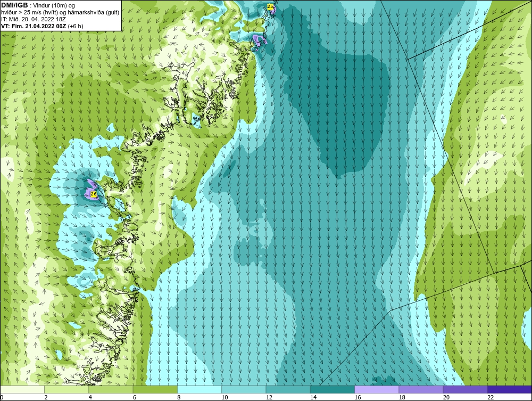The height and width of the screenshot is (401, 532).
Task: Click the '22' tick label on color scale
Action: point(491,398)
